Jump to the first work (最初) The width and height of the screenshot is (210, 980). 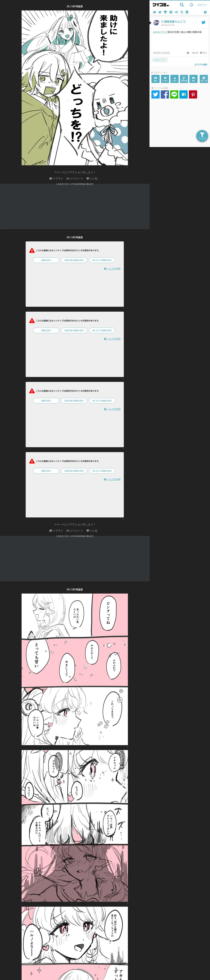156,79
